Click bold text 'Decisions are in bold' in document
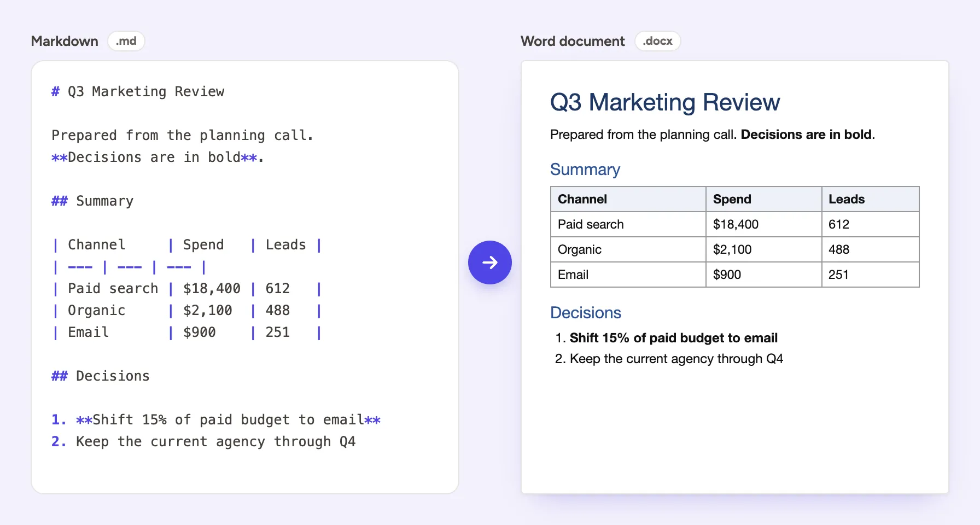The height and width of the screenshot is (525, 980). pos(806,135)
